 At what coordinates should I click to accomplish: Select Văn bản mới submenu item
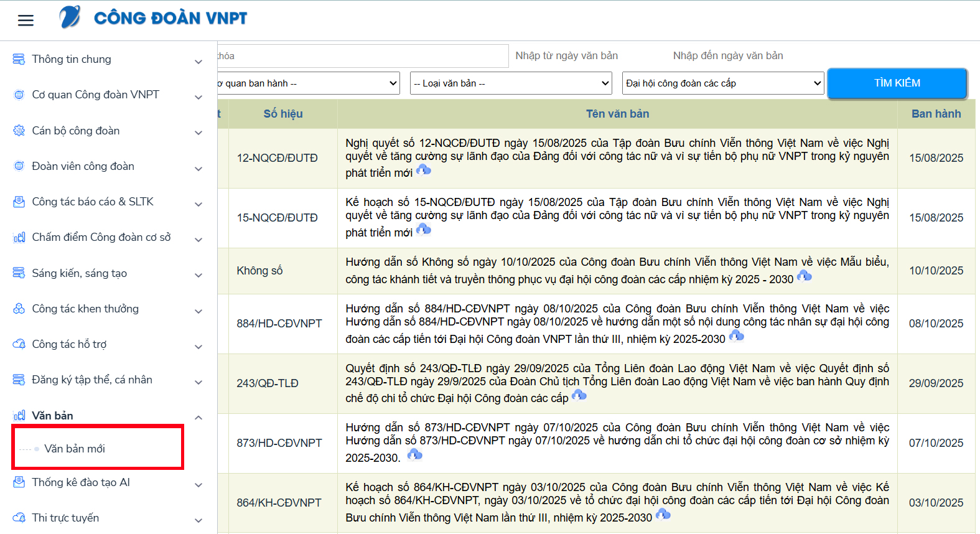point(75,449)
